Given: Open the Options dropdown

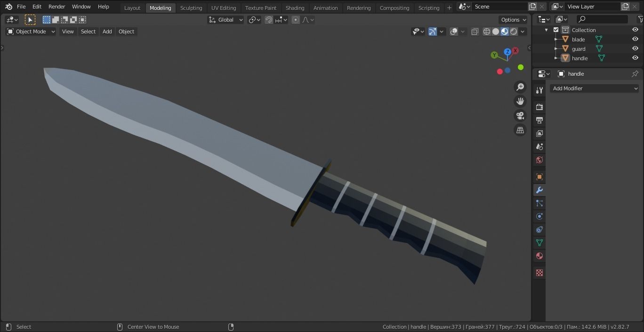Looking at the screenshot, I should point(513,20).
